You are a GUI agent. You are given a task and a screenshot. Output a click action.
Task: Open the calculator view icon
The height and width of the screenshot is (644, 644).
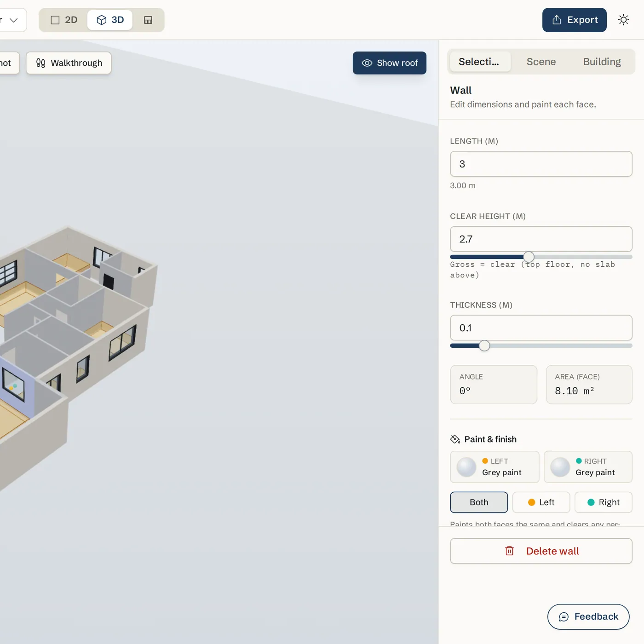pyautogui.click(x=148, y=20)
